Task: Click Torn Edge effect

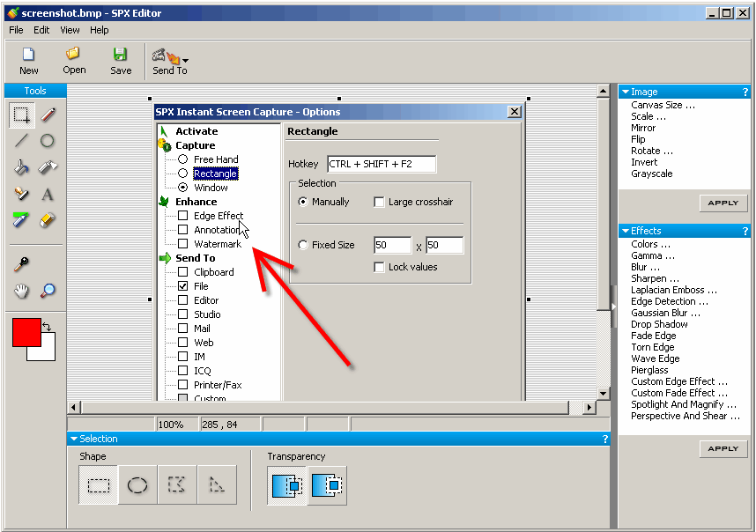Action: [x=652, y=347]
